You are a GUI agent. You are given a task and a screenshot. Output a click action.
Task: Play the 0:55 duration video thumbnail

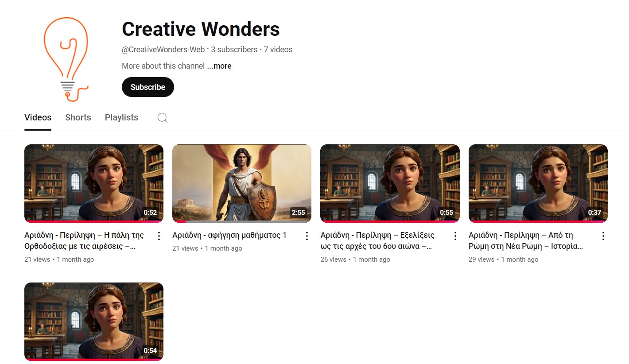coord(389,183)
